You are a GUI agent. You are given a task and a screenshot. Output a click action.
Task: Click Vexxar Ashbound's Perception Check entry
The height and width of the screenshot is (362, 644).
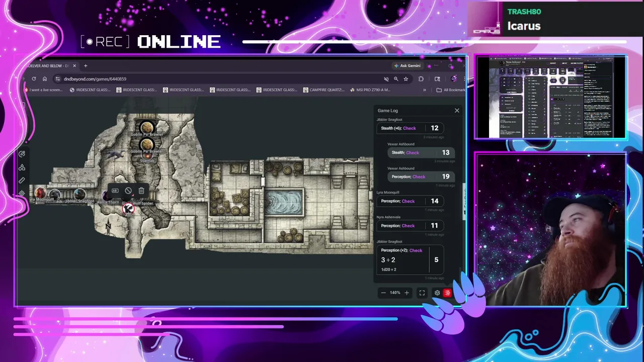tap(421, 176)
